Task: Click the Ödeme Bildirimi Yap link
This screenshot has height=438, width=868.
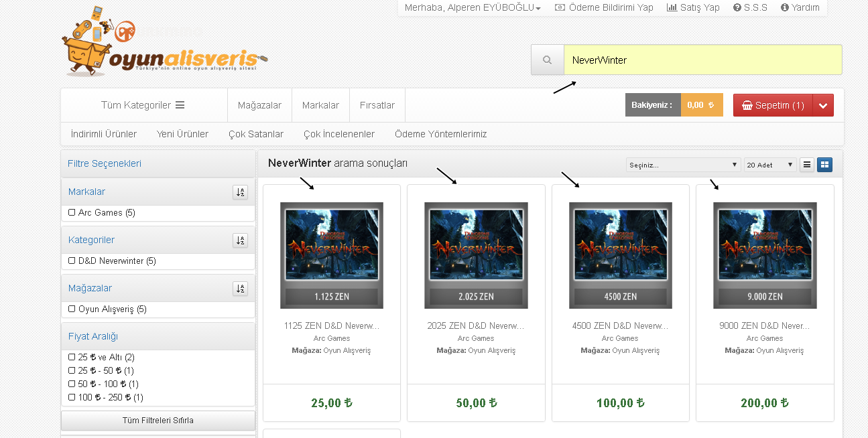Action: [x=604, y=7]
